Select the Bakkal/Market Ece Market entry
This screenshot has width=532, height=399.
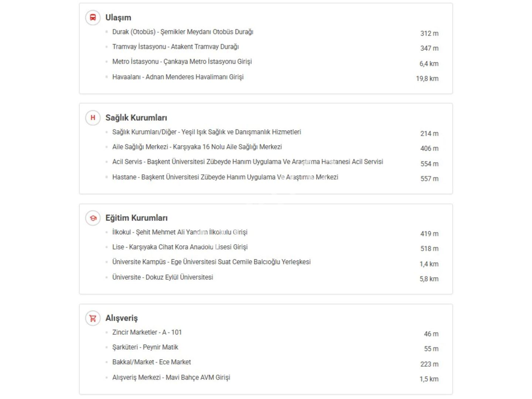click(x=151, y=362)
